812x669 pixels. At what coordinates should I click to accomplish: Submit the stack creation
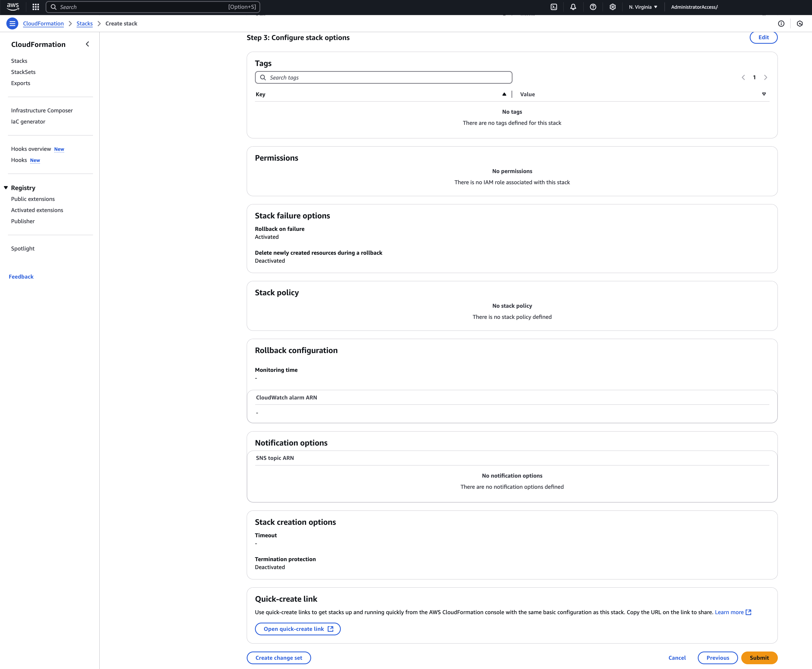(759, 658)
